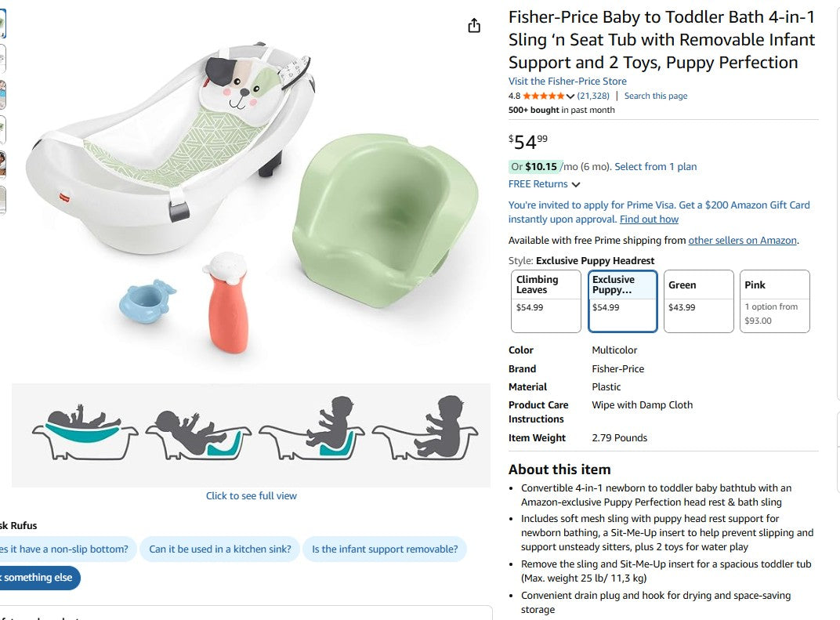Ask Rufus "Is the infant support removable?"

385,549
